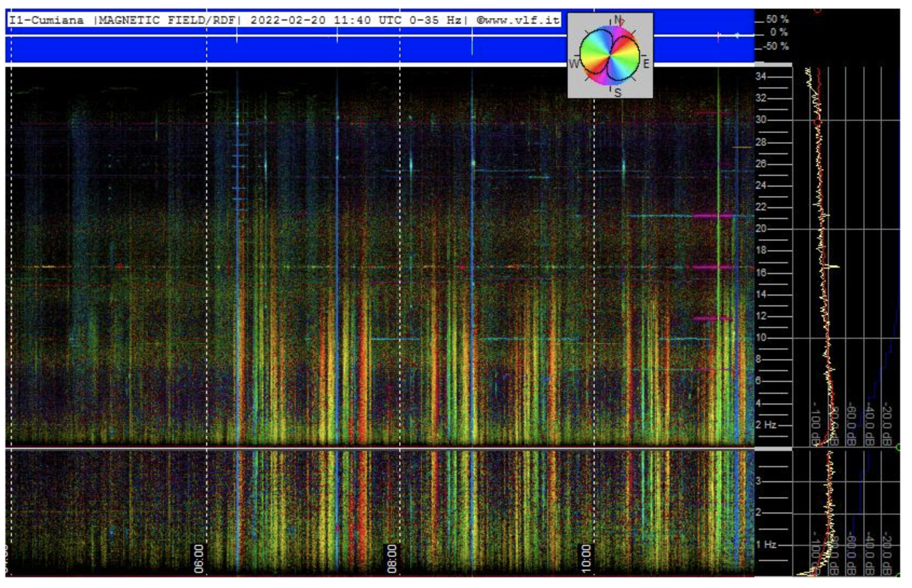Click the 6 frequency axis label
The height and width of the screenshot is (588, 912).
click(758, 381)
